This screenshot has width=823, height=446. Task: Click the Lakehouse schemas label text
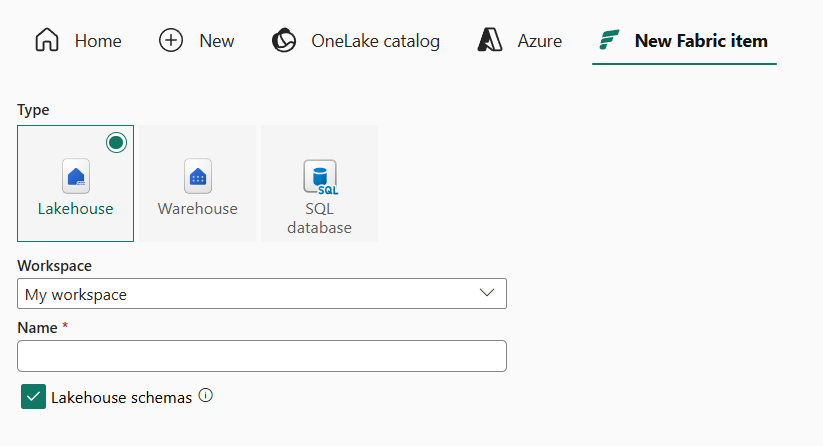tap(121, 398)
